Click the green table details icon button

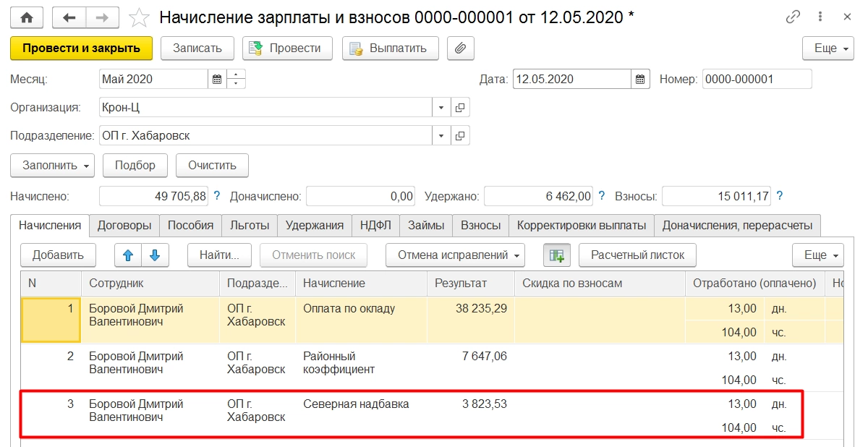[557, 255]
